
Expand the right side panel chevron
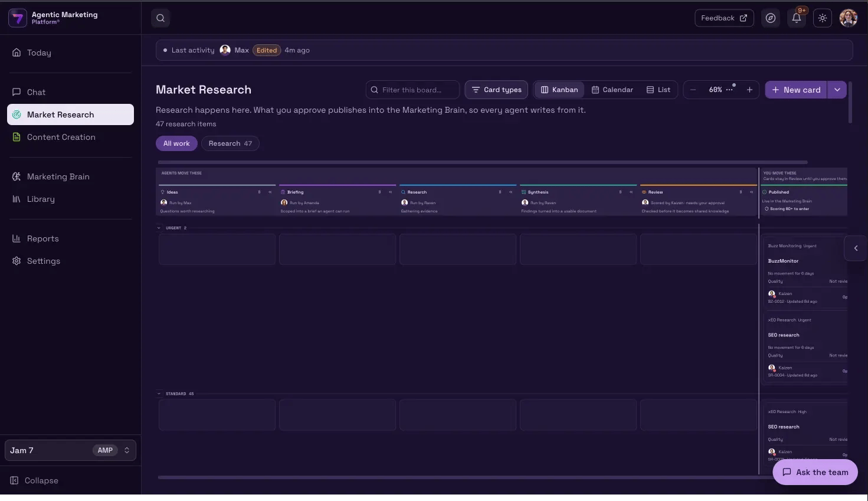(856, 248)
